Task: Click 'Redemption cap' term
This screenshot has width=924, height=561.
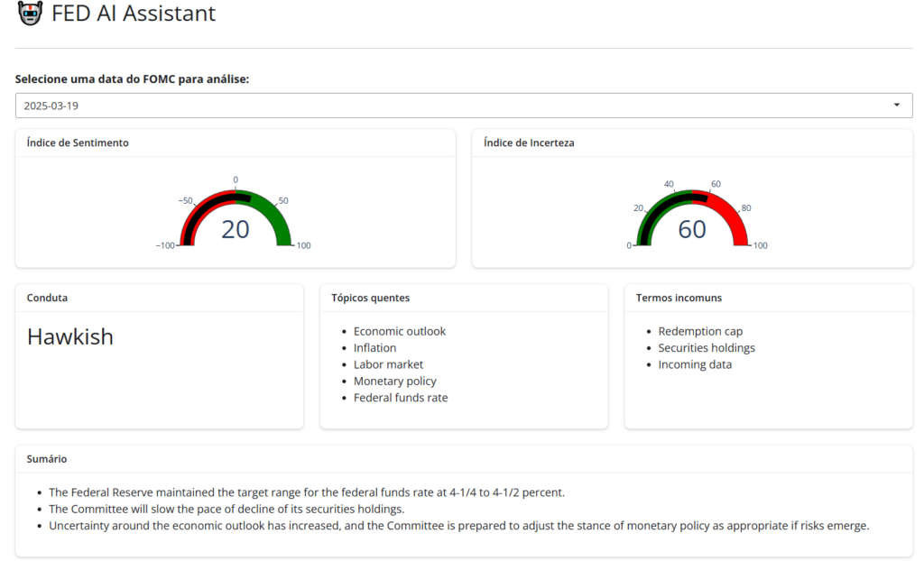Action: [x=700, y=331]
